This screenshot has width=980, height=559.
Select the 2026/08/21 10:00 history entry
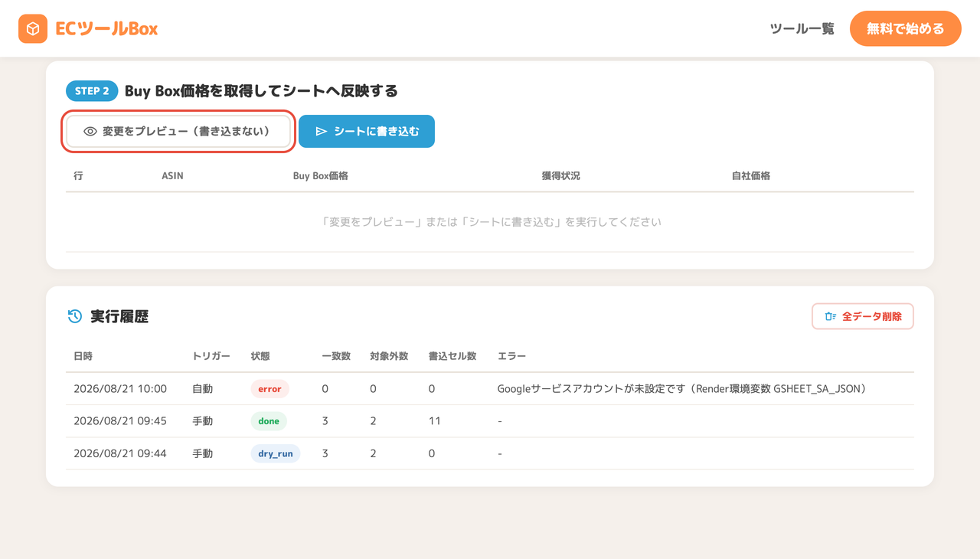pyautogui.click(x=490, y=389)
